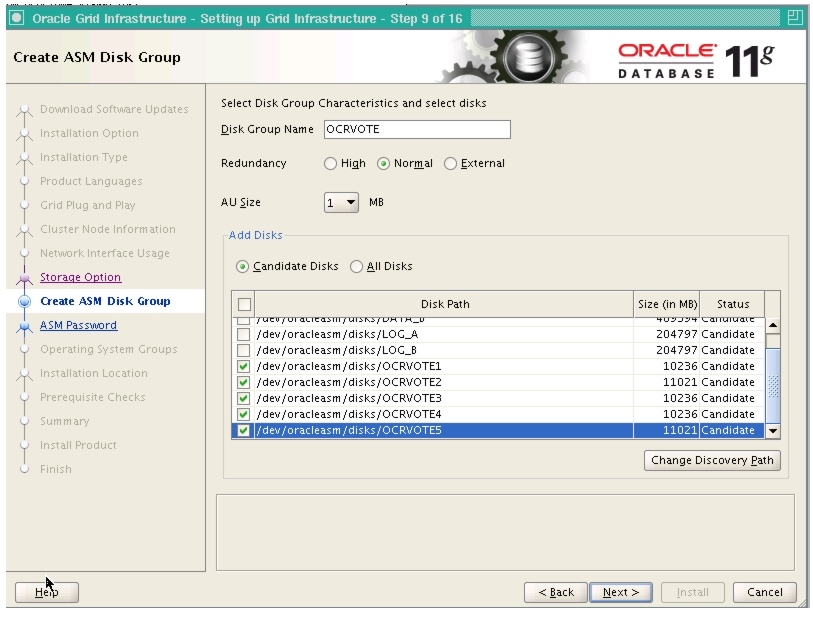
Task: Uncheck the OCRVOTE1 disk checkbox
Action: (243, 367)
